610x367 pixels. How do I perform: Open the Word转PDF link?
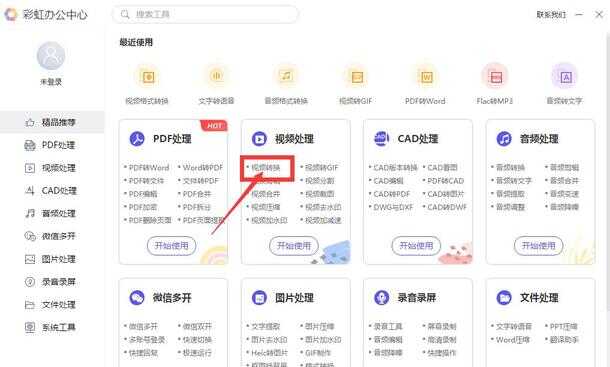tap(203, 168)
